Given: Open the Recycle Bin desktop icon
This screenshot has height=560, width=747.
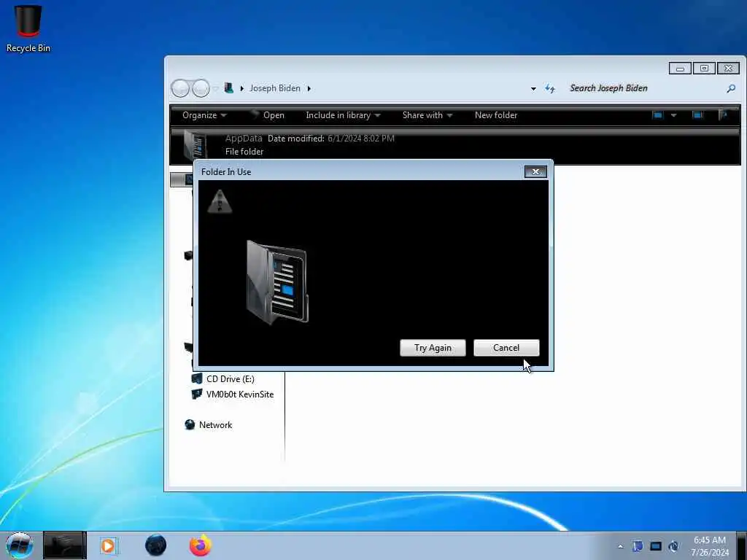Looking at the screenshot, I should coord(28,28).
